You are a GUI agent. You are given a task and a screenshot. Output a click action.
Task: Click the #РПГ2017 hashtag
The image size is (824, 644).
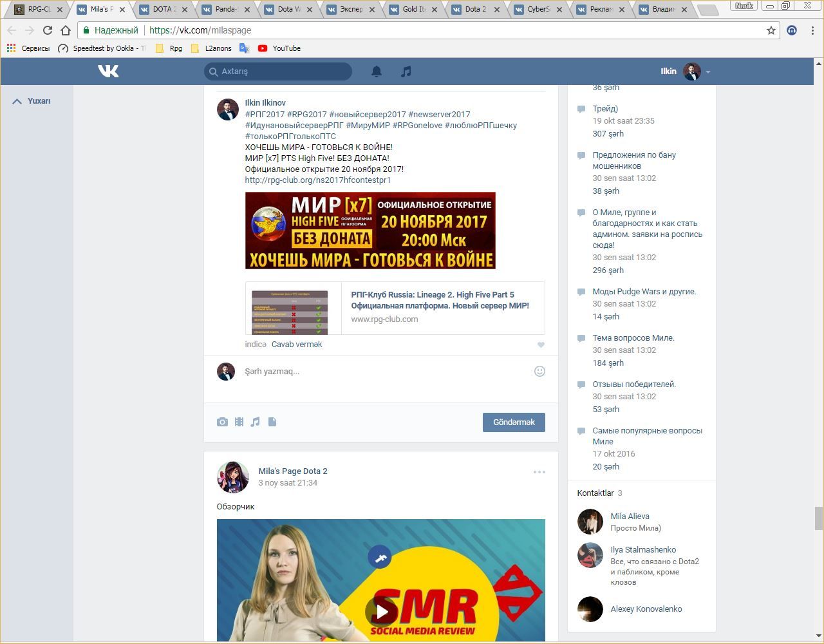pos(265,115)
